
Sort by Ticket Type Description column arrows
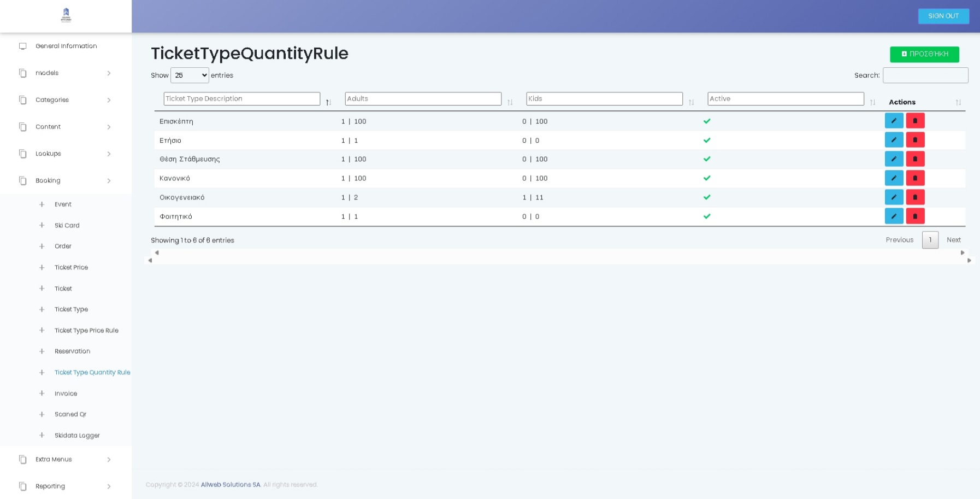click(328, 102)
